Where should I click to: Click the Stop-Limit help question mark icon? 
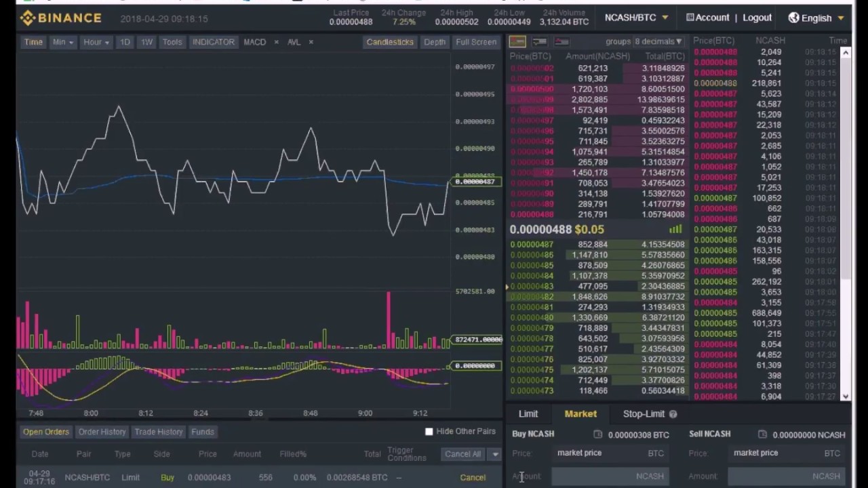(673, 414)
